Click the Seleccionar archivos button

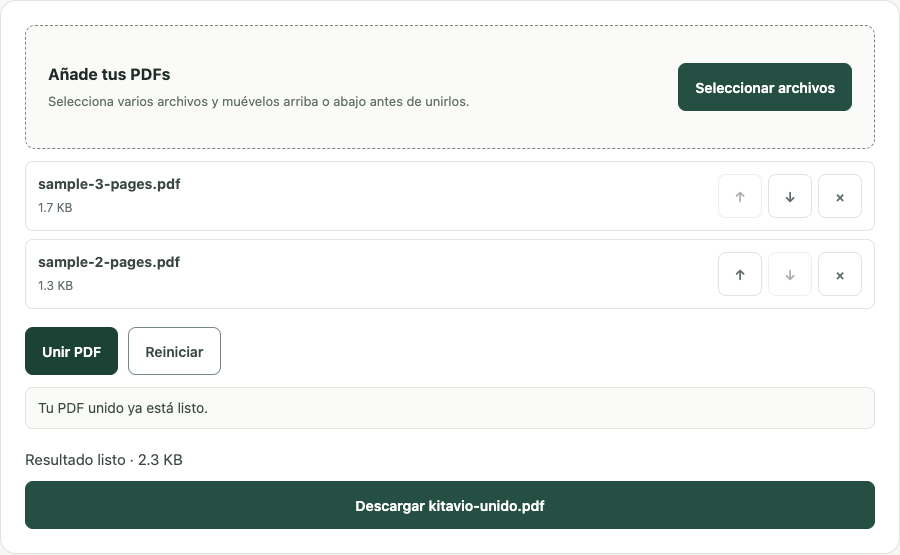tap(765, 87)
